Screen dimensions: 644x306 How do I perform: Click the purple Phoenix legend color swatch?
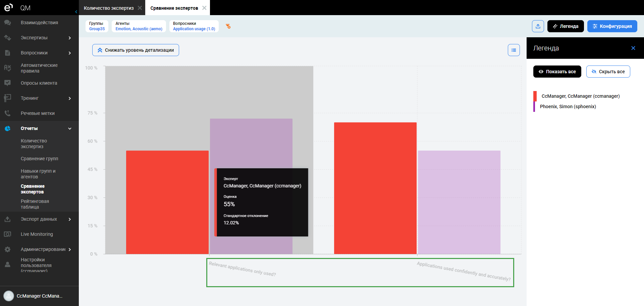coord(534,106)
